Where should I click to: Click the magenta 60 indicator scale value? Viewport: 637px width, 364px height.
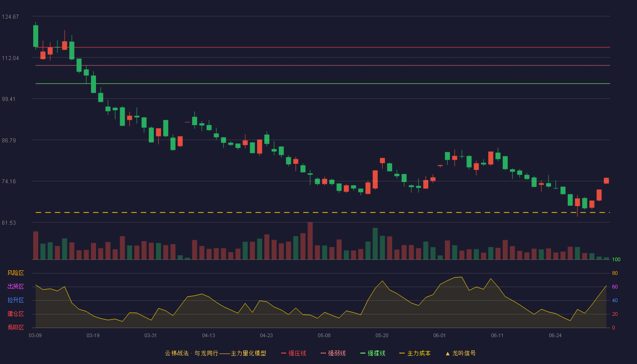coord(615,287)
